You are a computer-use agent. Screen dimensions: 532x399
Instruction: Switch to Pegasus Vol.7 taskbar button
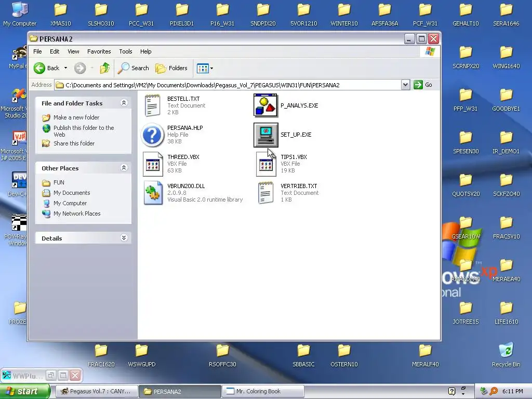96,392
